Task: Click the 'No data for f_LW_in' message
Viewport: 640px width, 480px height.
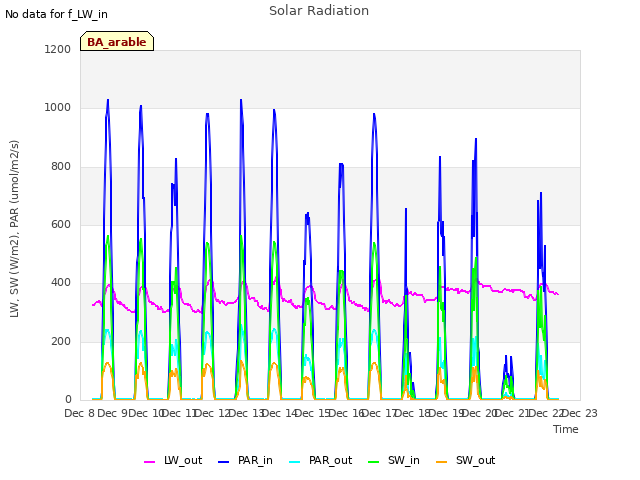Action: [56, 14]
